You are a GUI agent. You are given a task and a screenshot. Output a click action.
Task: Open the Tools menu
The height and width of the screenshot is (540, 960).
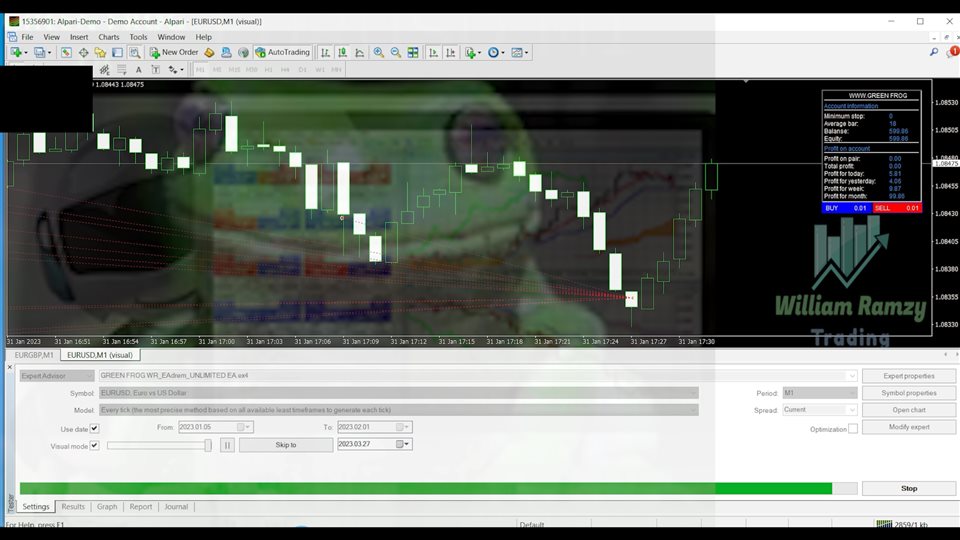point(138,37)
